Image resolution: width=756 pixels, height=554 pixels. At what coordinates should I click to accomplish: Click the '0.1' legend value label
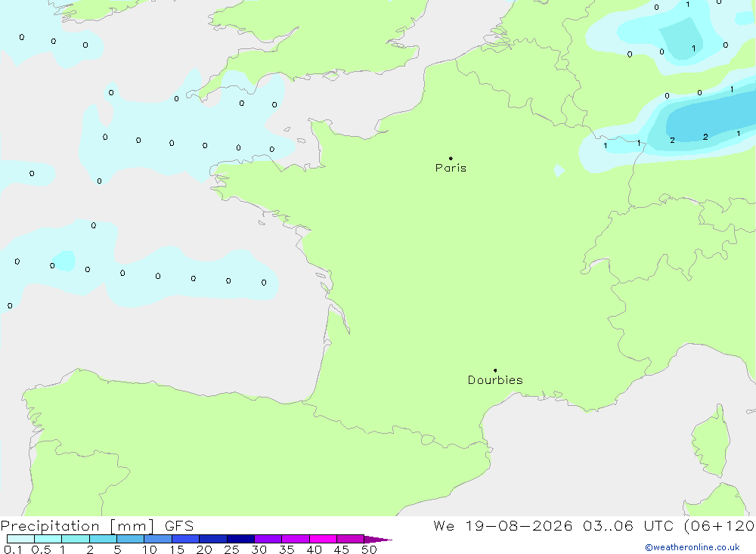pyautogui.click(x=13, y=549)
